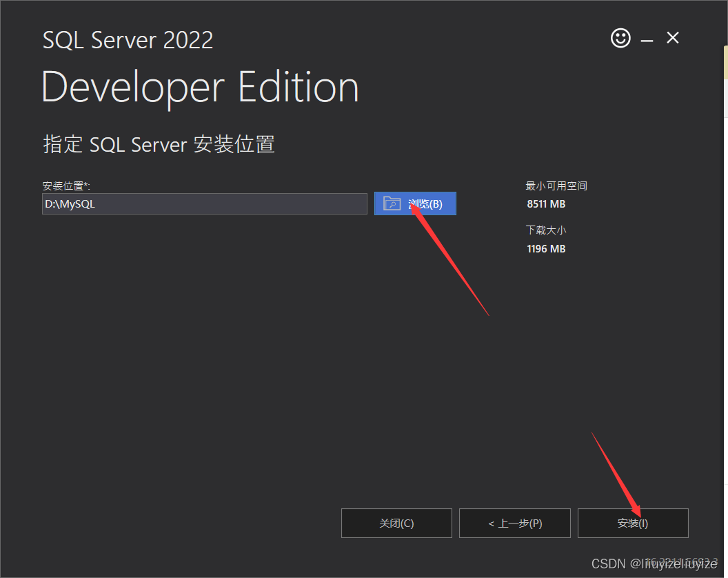Image resolution: width=728 pixels, height=578 pixels.
Task: Click the 关闭(C) button
Action: [x=396, y=524]
